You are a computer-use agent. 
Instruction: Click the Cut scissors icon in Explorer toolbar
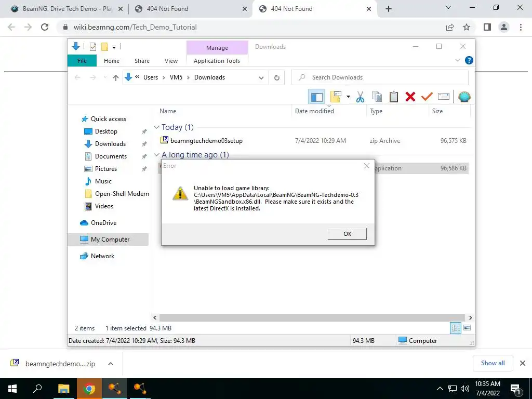pyautogui.click(x=360, y=97)
